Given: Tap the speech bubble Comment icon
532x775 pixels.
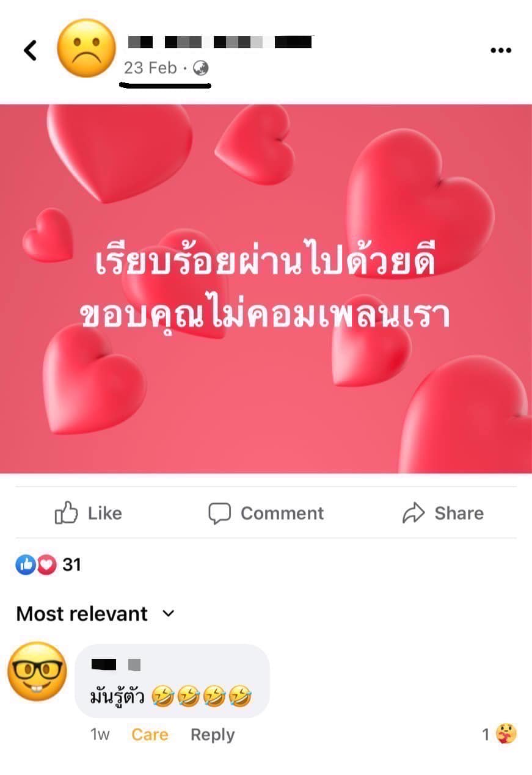Looking at the screenshot, I should (219, 514).
